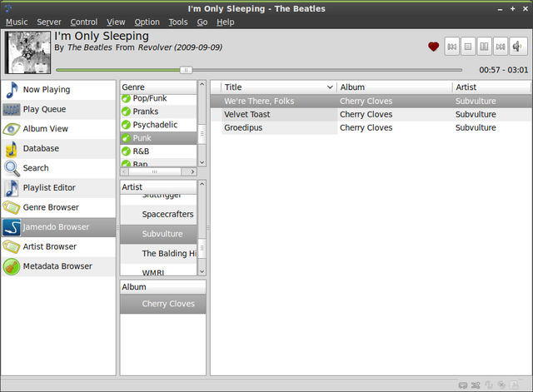Open the volume speaker control

(518, 47)
